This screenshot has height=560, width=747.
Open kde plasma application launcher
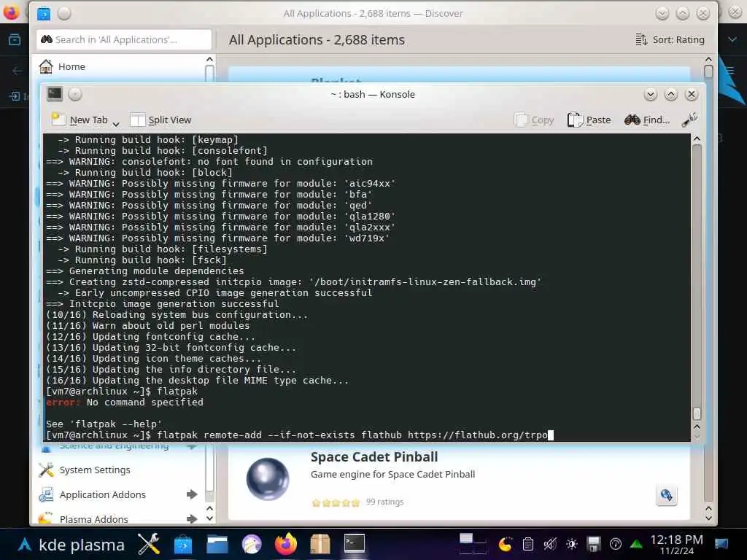pyautogui.click(x=72, y=544)
